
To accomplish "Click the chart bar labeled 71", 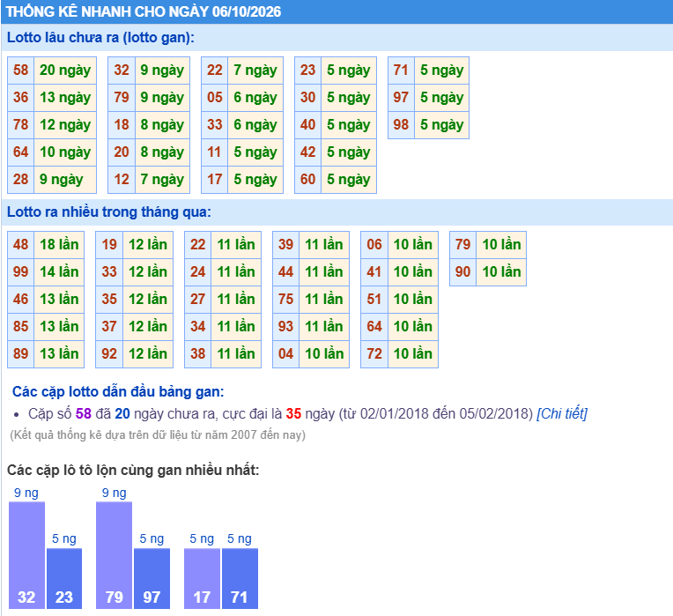I will coord(240,578).
